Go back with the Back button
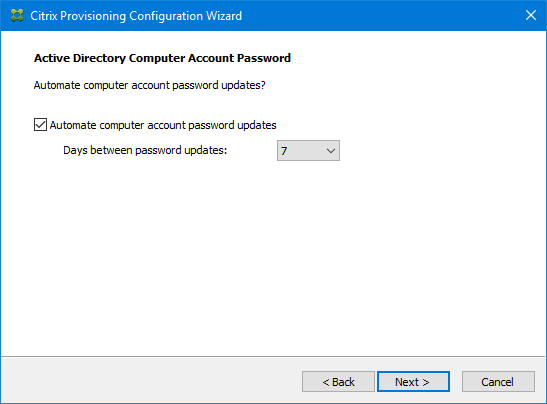Viewport: 547px width, 404px height. [x=338, y=382]
